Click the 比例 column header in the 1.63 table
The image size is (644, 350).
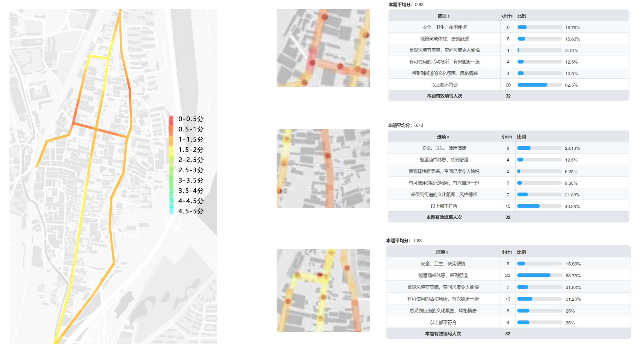click(521, 252)
